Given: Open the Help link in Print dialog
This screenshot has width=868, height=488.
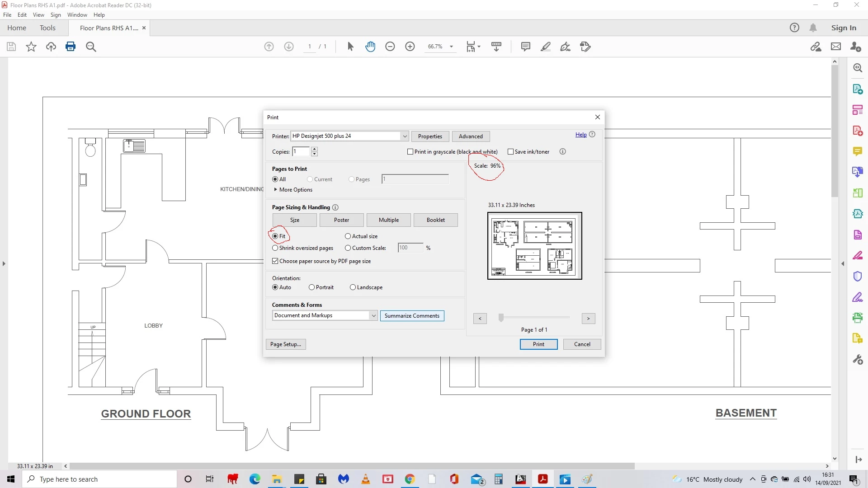Looking at the screenshot, I should [580, 135].
